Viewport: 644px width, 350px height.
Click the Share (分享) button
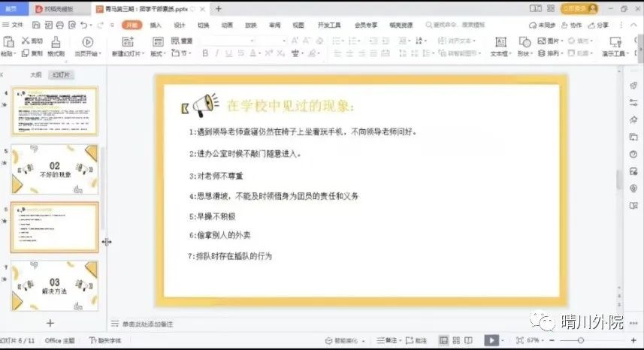[x=601, y=25]
